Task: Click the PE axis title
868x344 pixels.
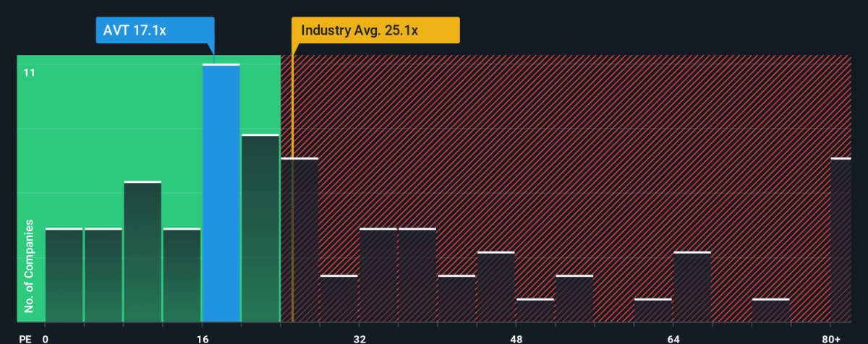Action: click(24, 339)
